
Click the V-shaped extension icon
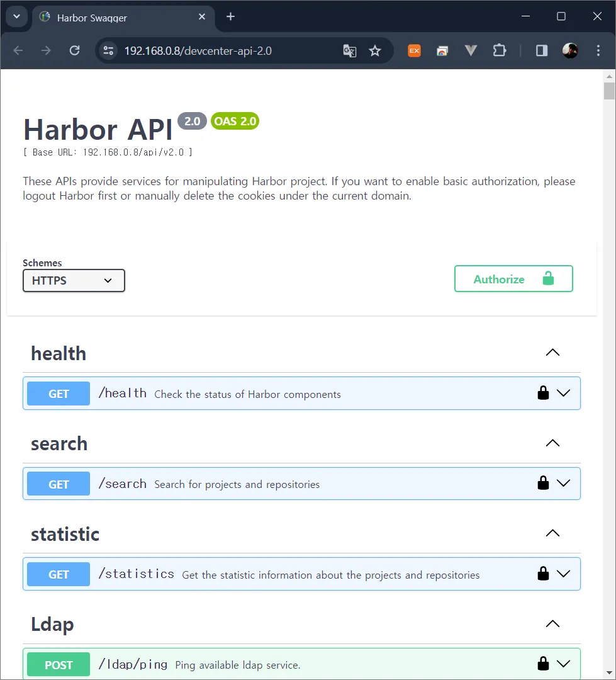click(x=471, y=51)
